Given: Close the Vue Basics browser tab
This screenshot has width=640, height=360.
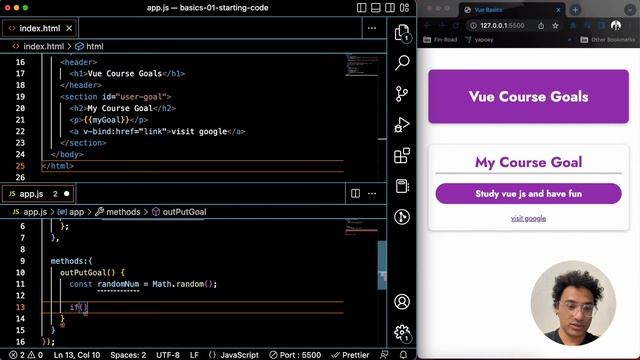Looking at the screenshot, I should pos(558,10).
